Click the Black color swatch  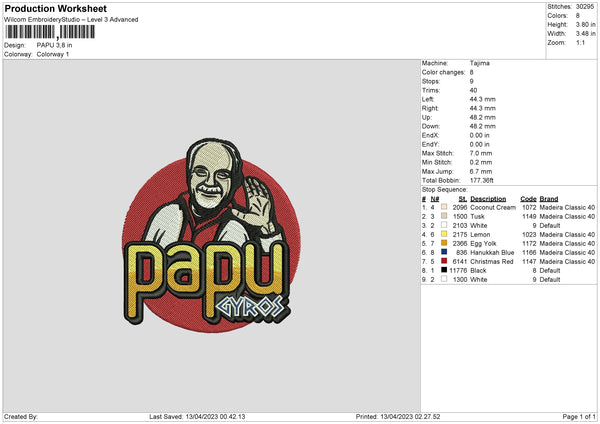[x=444, y=270]
